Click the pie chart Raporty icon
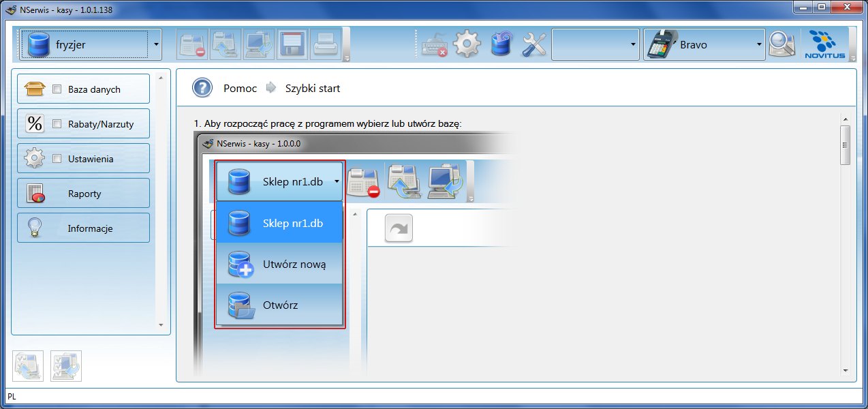 [x=35, y=194]
